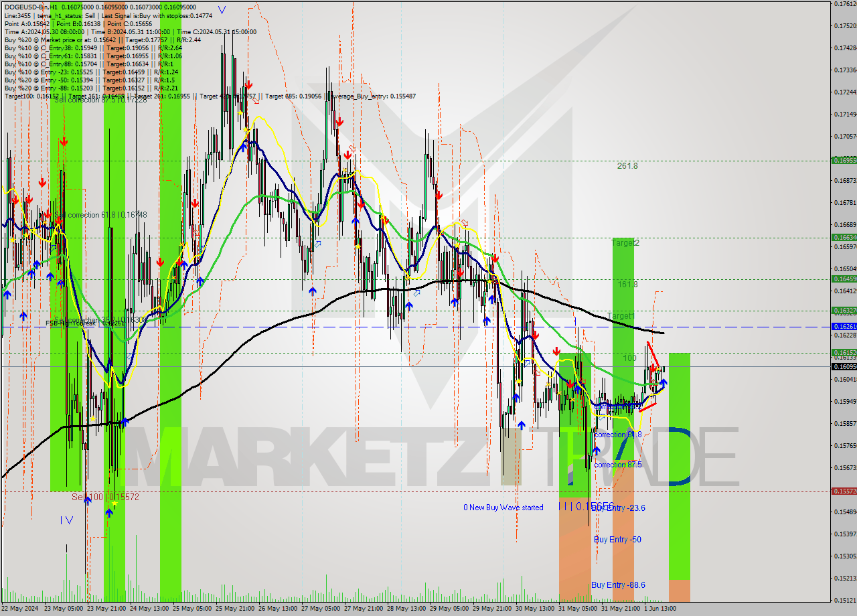Click the 0.15305 price axis value
Image resolution: width=857 pixels, height=616 pixels.
pos(844,556)
